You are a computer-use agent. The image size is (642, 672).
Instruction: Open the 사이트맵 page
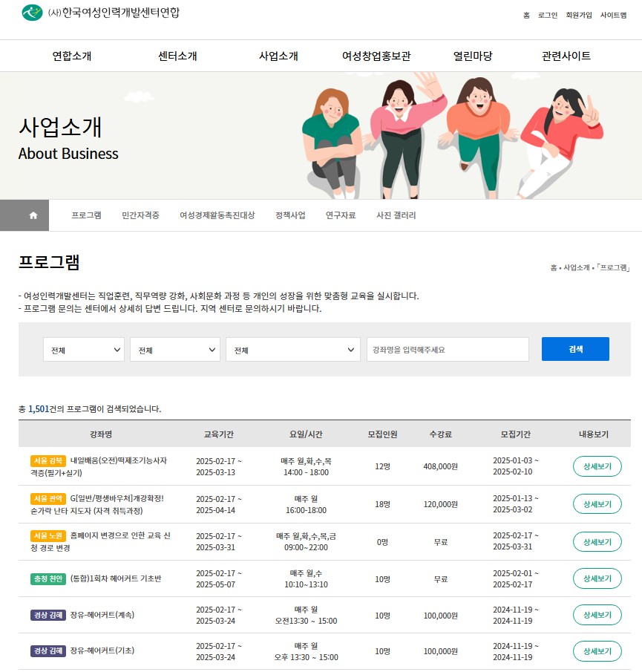[615, 15]
